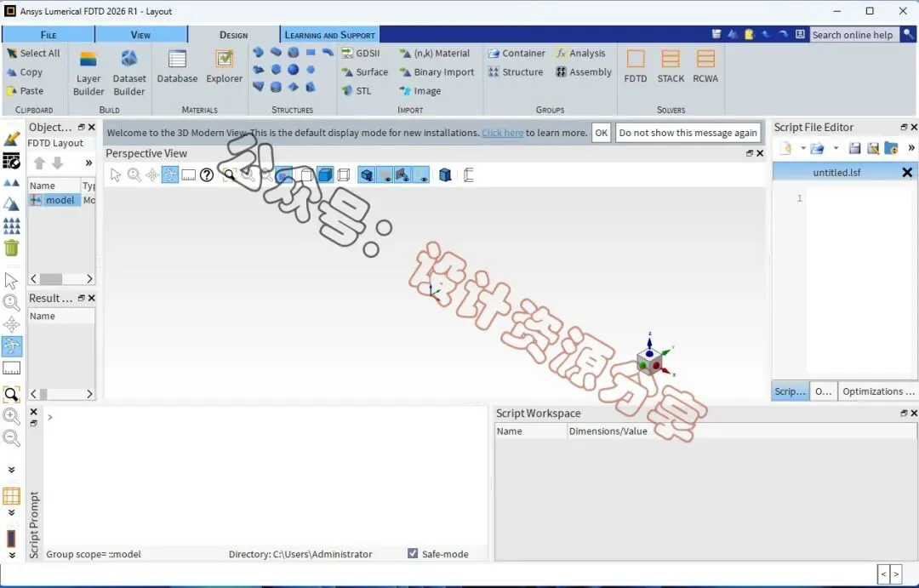Open the material Explorer
This screenshot has width=919, height=588.
click(224, 67)
